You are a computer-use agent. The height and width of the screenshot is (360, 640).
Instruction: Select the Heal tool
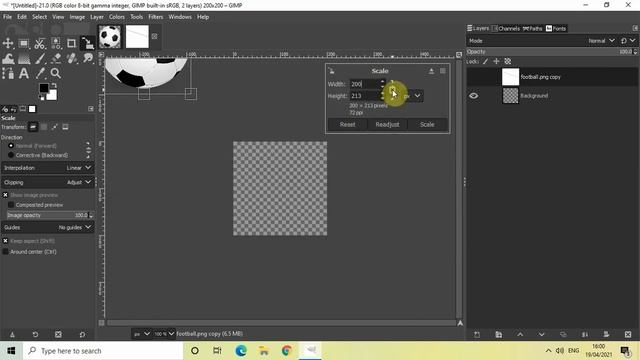(71, 59)
